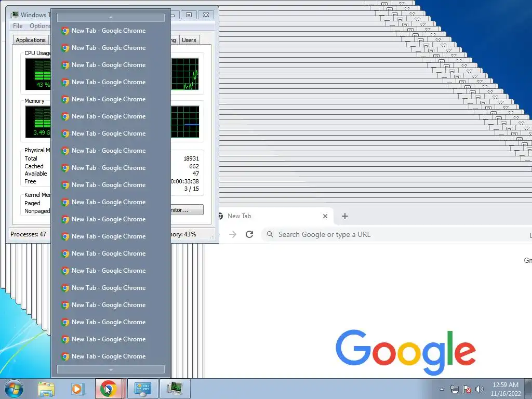This screenshot has height=399, width=532.
Task: Select the bottommost New Tab - Google Chrome entry
Action: (x=111, y=356)
